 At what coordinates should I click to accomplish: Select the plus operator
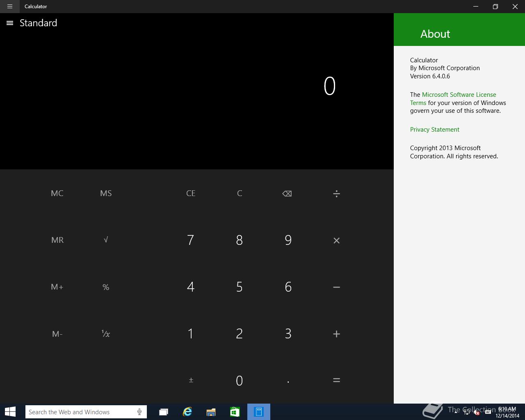click(x=336, y=334)
